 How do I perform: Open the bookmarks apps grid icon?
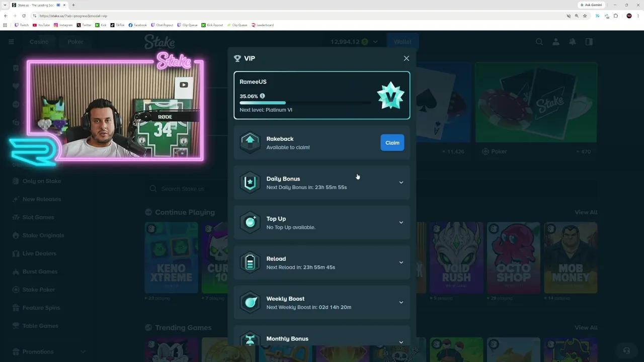click(x=6, y=25)
